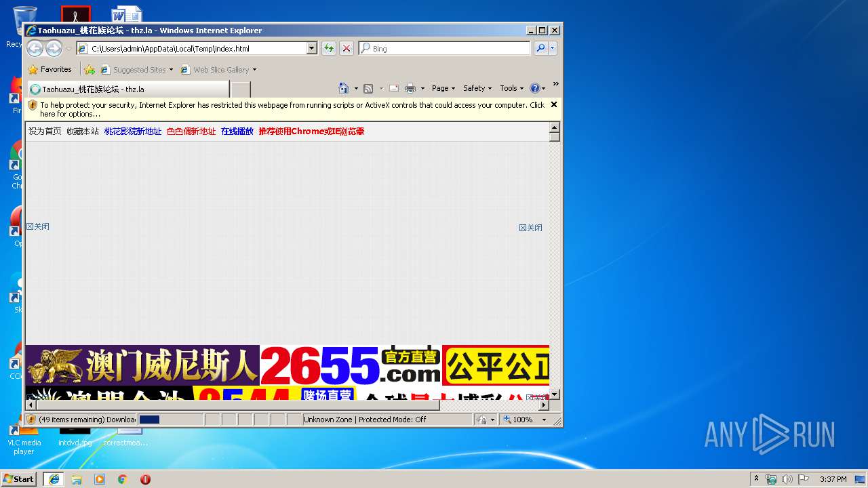Click the 公平公正 yellow banner ad
This screenshot has width=868, height=488.
pos(496,365)
